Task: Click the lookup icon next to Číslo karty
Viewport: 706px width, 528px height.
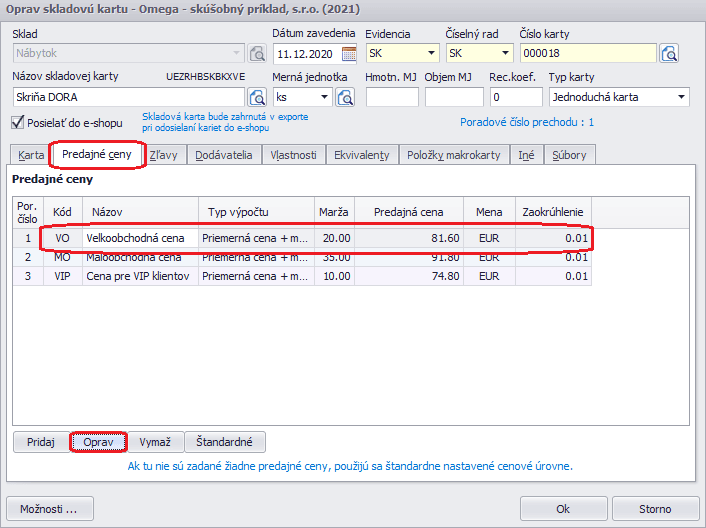Action: [670, 53]
